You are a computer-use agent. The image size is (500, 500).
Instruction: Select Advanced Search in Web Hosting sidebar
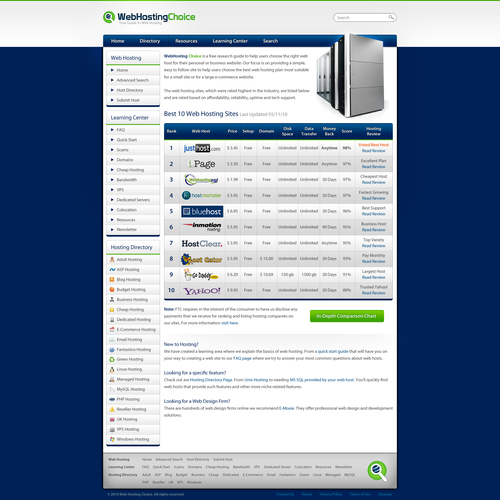[x=133, y=80]
